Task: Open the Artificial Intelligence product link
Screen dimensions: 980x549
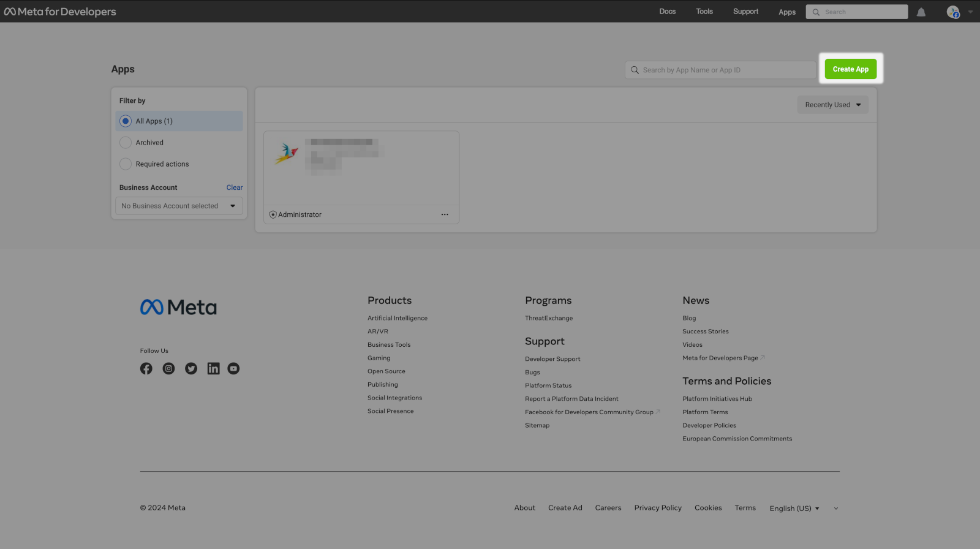Action: tap(398, 318)
